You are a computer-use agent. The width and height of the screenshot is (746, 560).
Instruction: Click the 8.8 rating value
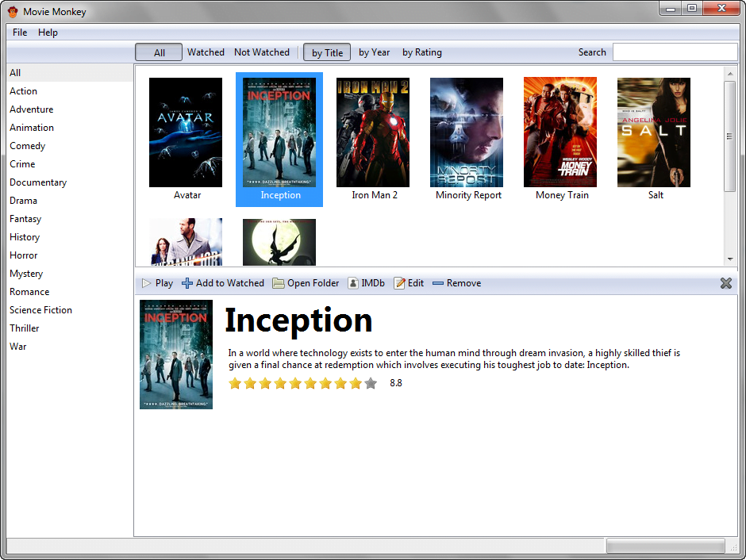(396, 383)
